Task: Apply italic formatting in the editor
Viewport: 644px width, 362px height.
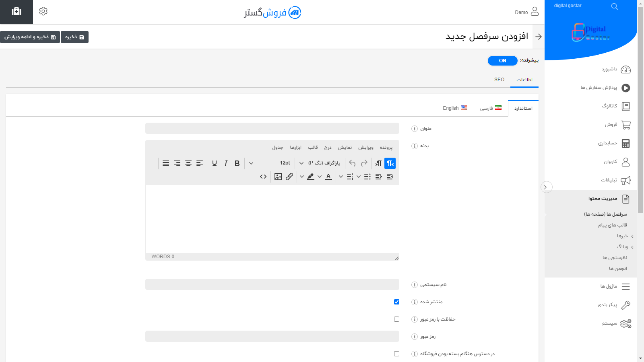Action: click(x=226, y=163)
